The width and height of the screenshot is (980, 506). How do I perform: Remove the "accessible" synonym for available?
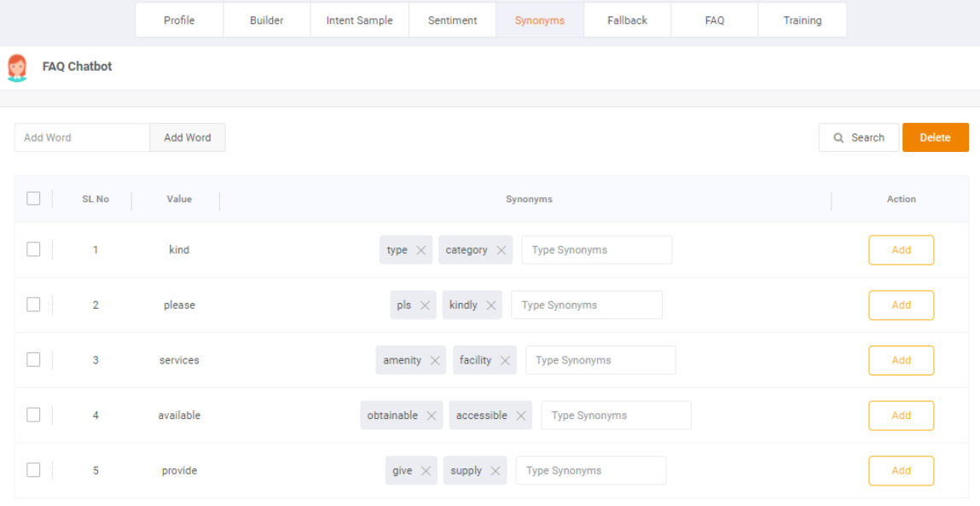[x=522, y=415]
